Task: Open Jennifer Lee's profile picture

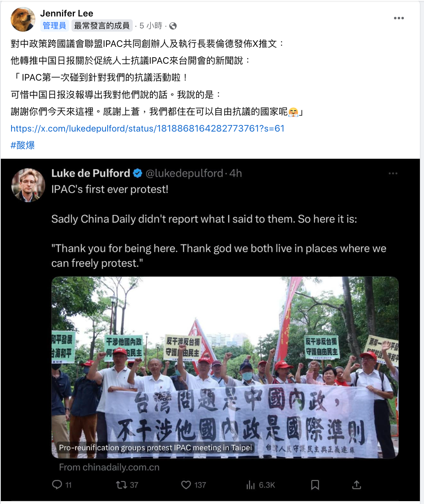Action: 23,19
